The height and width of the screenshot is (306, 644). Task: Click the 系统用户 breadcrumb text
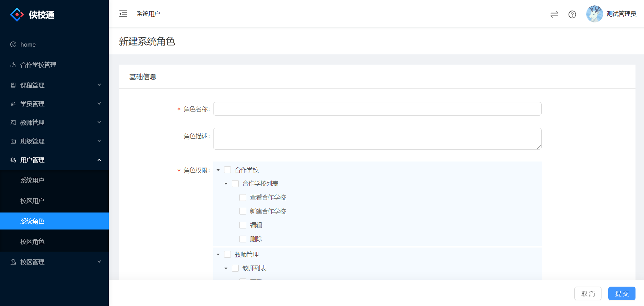point(148,14)
